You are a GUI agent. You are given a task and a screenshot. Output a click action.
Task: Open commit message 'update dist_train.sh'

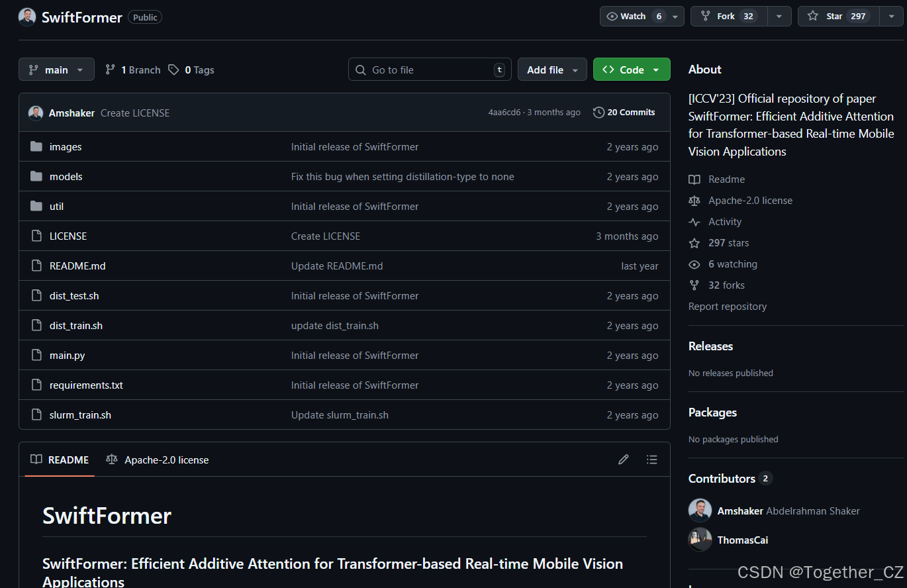(335, 326)
